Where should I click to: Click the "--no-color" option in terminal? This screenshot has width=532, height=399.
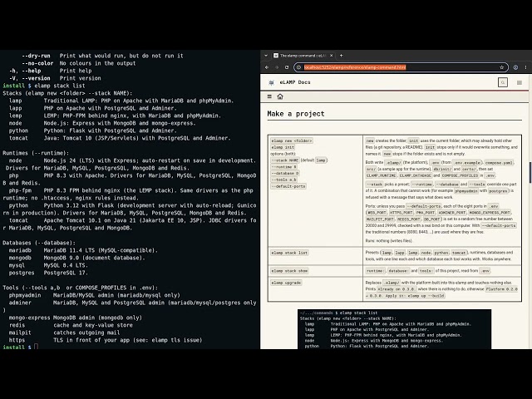pyautogui.click(x=37, y=63)
